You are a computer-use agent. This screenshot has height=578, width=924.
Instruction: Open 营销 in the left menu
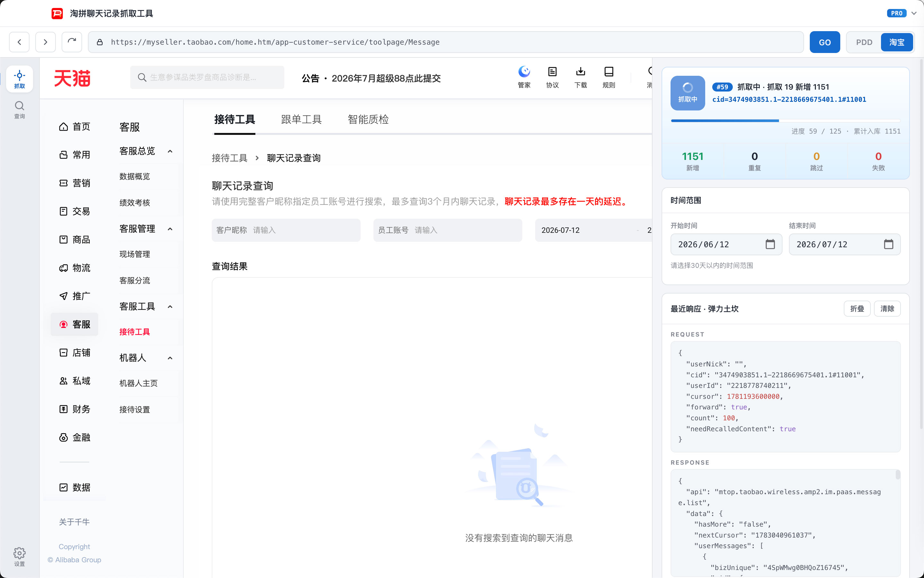coord(74,183)
